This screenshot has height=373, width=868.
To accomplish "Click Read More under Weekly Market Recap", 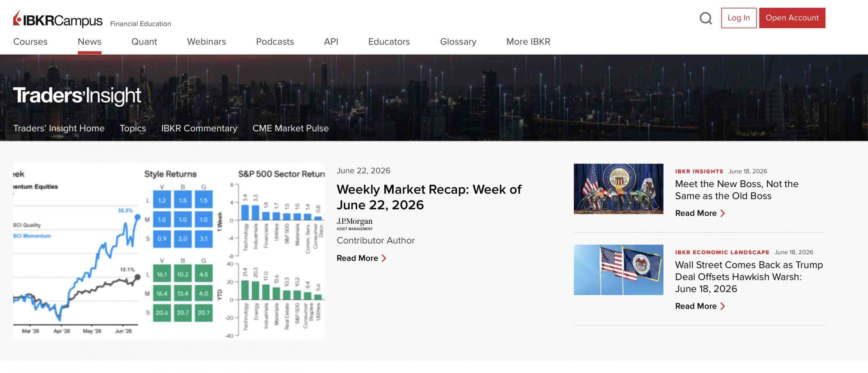I will (357, 258).
